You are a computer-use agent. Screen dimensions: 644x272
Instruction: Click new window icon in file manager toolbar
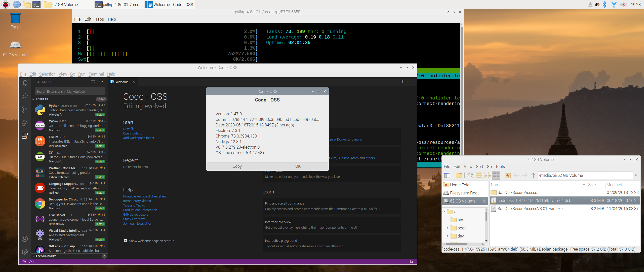click(447, 175)
